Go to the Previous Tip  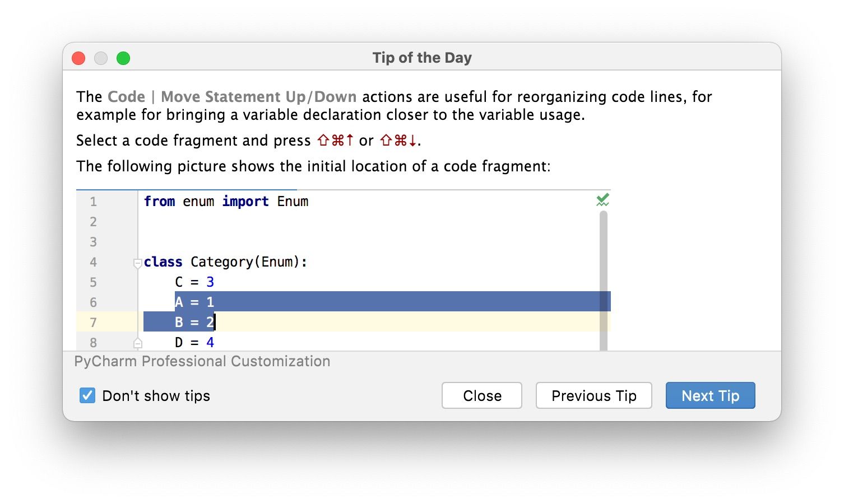593,396
